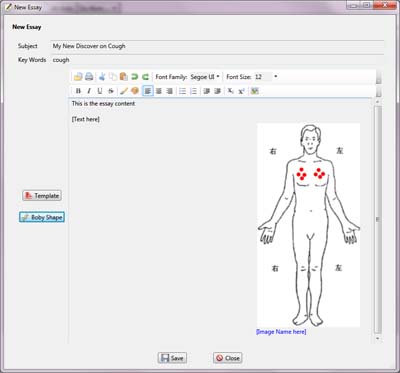This screenshot has width=400, height=373.
Task: Maximize the New Essay window
Action: click(x=366, y=5)
